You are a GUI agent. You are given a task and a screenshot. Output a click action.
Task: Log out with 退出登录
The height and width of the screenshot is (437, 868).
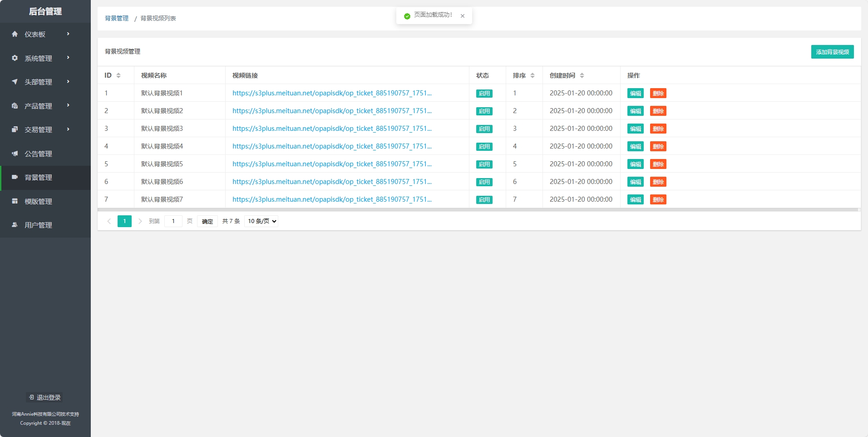tap(44, 397)
